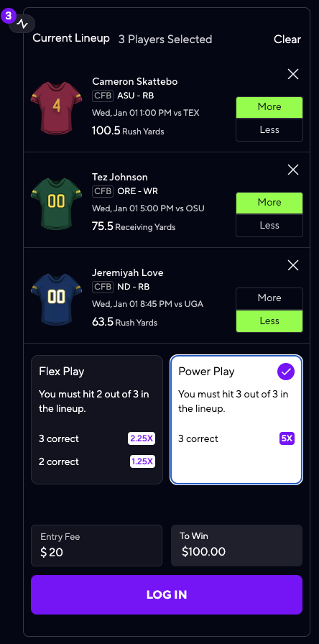The width and height of the screenshot is (319, 644).
Task: Select More for Cameron Skattebo
Action: pos(269,107)
